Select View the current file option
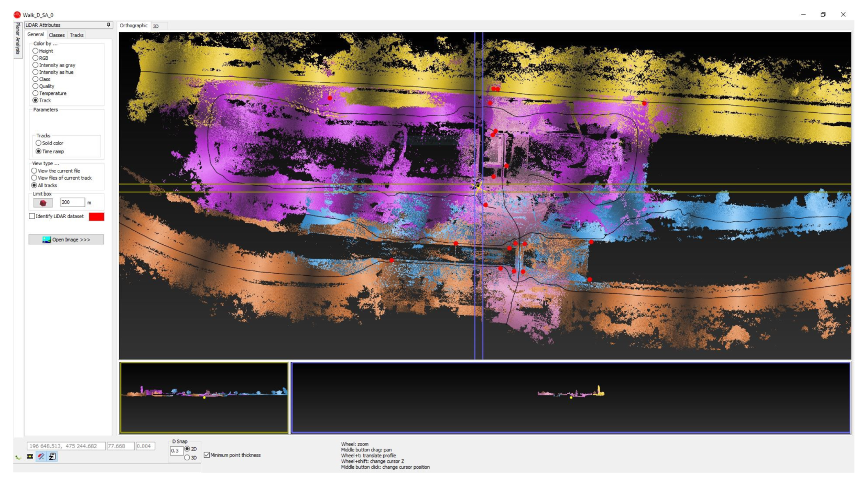 (x=34, y=171)
